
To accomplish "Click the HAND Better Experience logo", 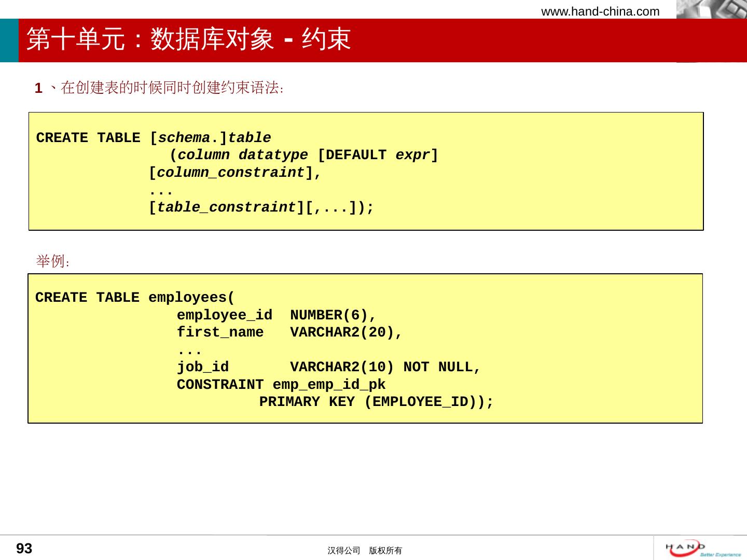I will 703,548.
